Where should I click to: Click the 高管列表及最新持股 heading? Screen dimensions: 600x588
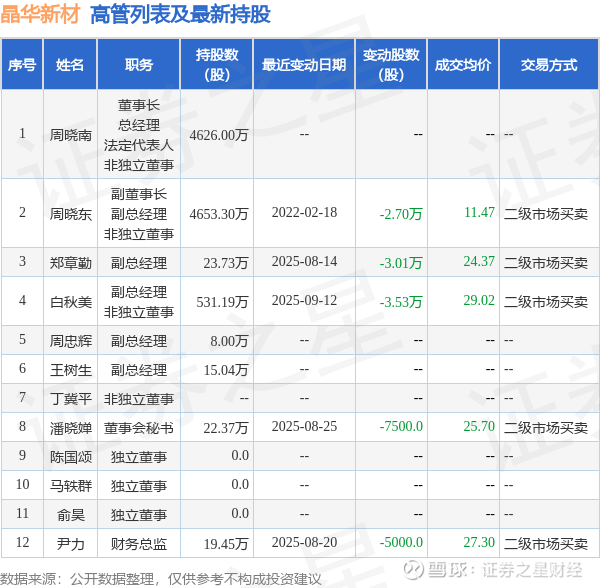[x=180, y=14]
